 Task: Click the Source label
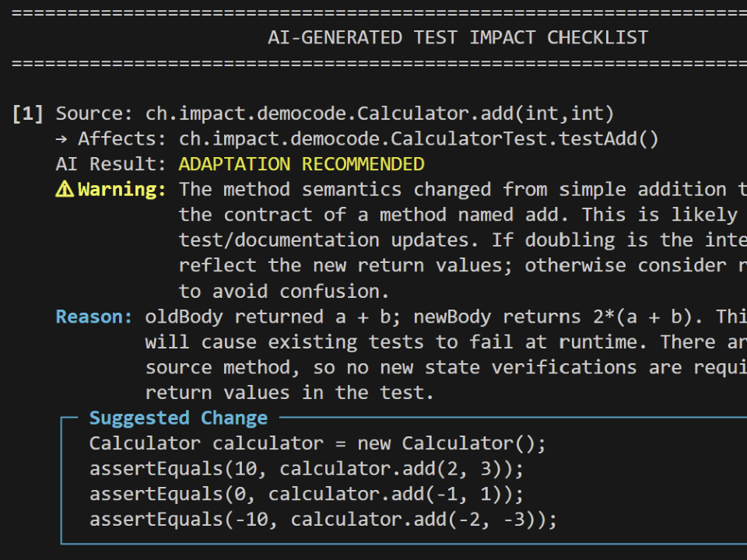click(94, 114)
